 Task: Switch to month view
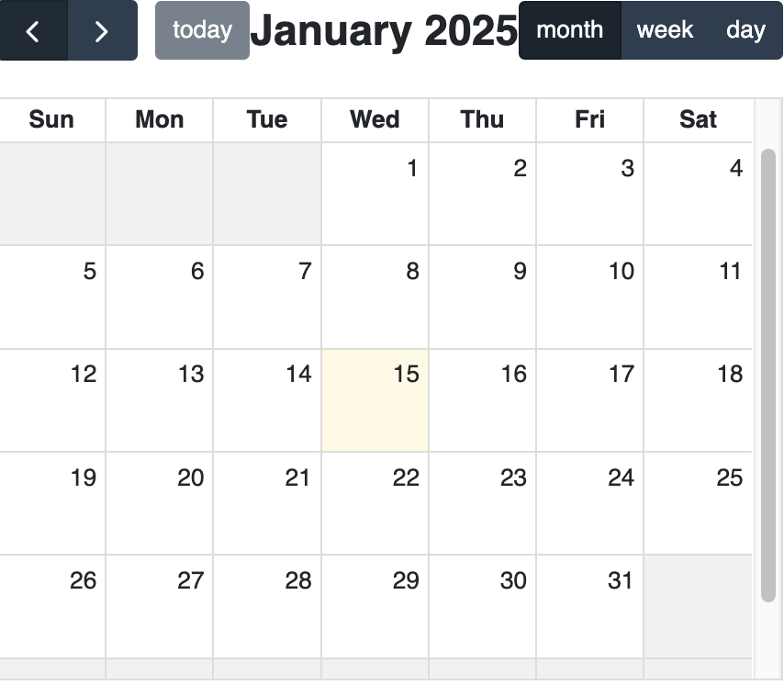570,30
